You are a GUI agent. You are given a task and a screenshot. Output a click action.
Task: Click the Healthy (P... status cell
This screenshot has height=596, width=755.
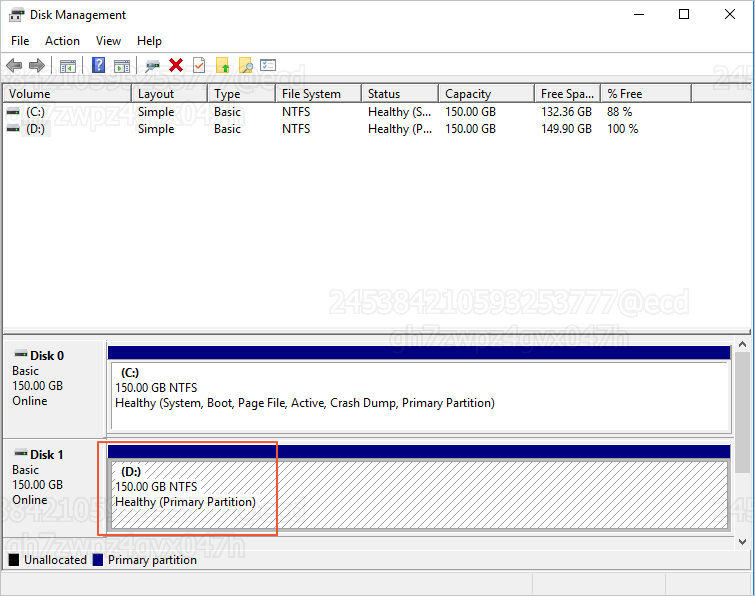(400, 129)
